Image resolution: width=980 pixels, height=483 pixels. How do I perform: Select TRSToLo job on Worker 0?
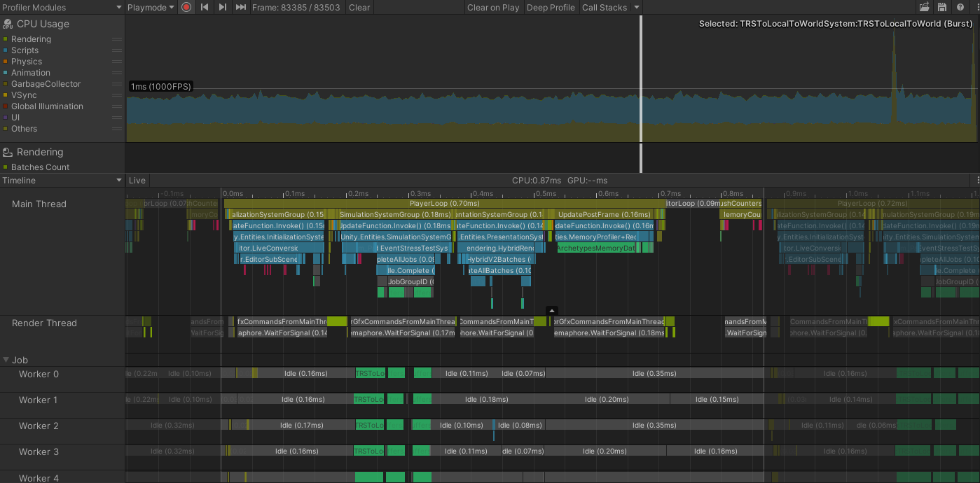pyautogui.click(x=370, y=373)
